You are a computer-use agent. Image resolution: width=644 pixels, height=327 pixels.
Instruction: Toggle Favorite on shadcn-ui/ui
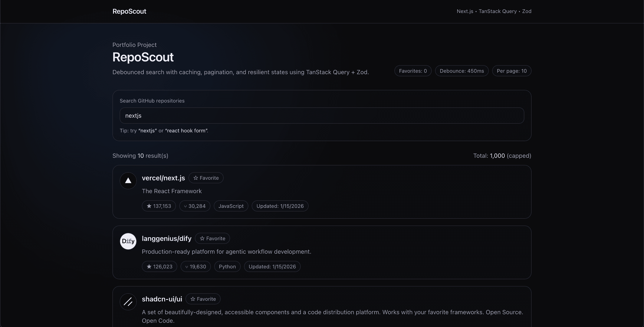tap(203, 299)
